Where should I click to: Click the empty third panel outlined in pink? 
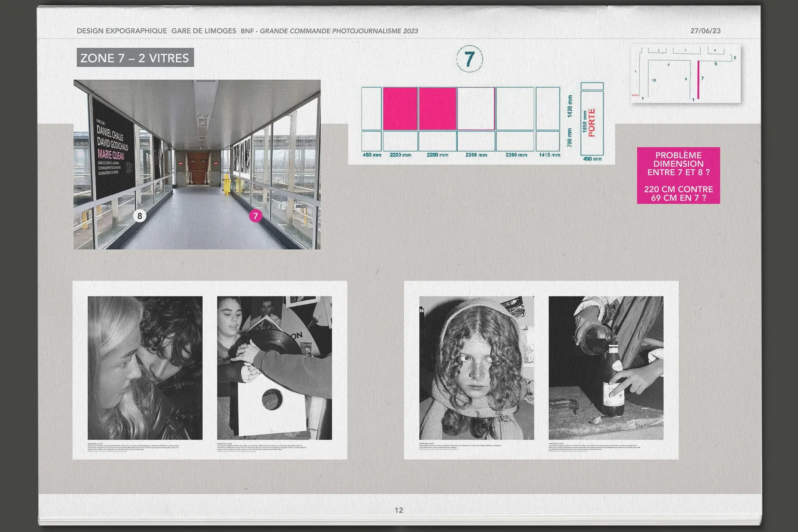click(476, 109)
